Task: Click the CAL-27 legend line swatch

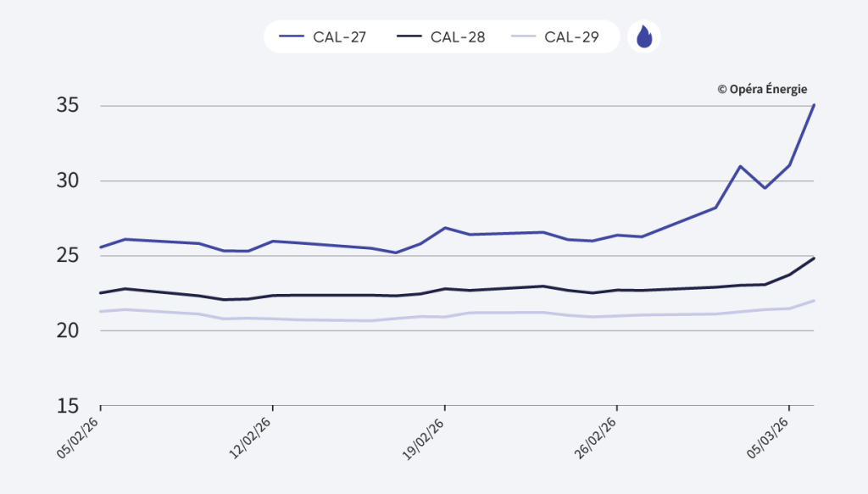Action: point(292,37)
